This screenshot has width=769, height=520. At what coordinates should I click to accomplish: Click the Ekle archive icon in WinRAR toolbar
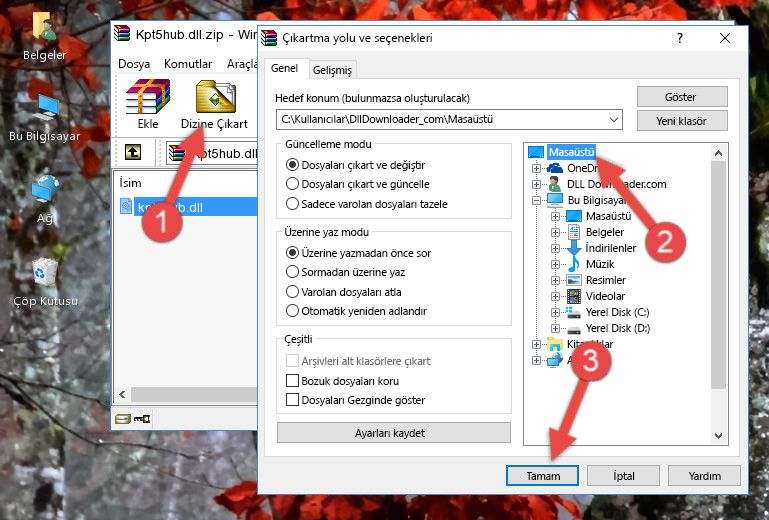pos(148,96)
